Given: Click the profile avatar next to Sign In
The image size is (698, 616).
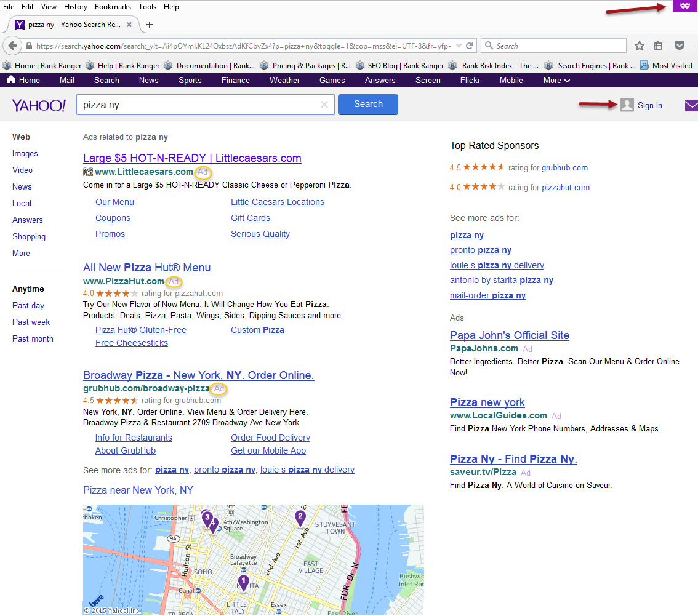Looking at the screenshot, I should pos(627,105).
